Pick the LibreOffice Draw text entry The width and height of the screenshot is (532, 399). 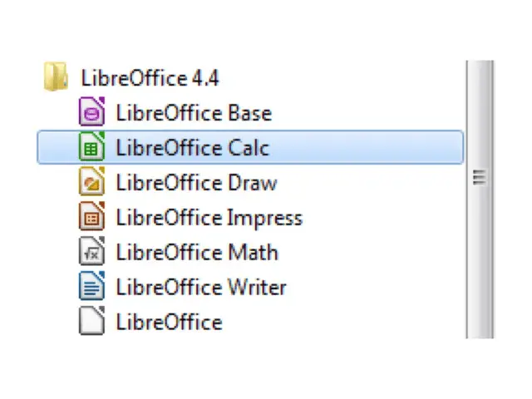click(x=196, y=183)
